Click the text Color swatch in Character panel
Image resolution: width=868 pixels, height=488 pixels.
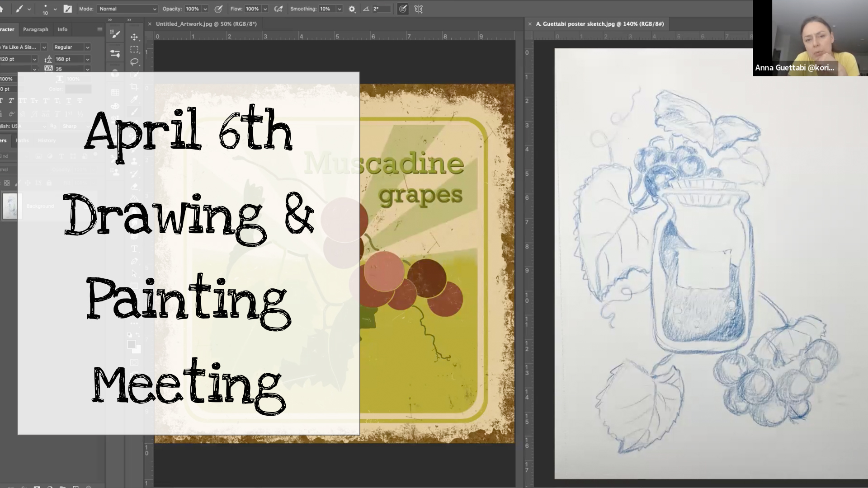click(78, 89)
